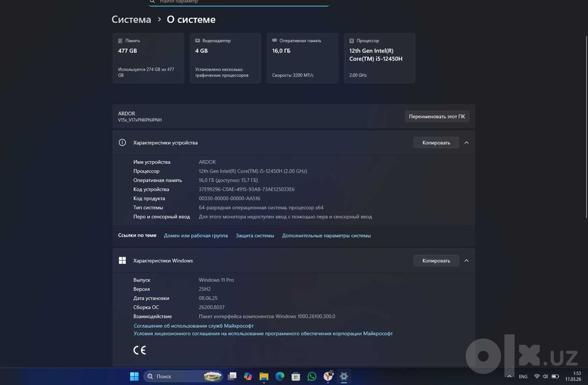
Task: Select the Windows 11 Pro edition text
Action: [x=216, y=280]
